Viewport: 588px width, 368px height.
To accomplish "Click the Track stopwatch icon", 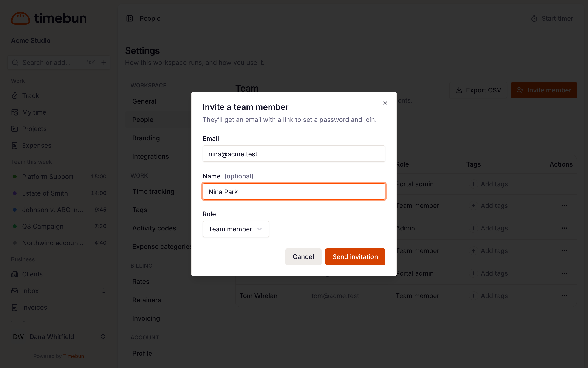I will 14,96.
